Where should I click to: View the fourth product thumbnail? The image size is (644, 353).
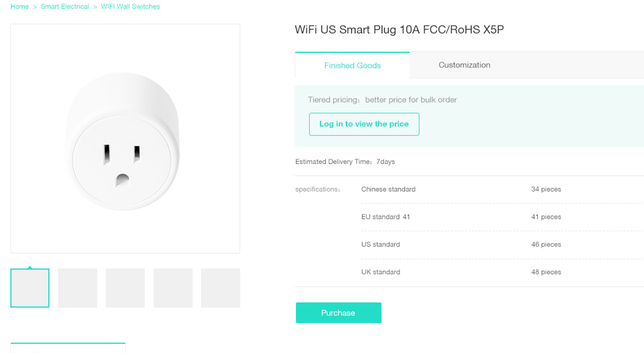pos(173,288)
